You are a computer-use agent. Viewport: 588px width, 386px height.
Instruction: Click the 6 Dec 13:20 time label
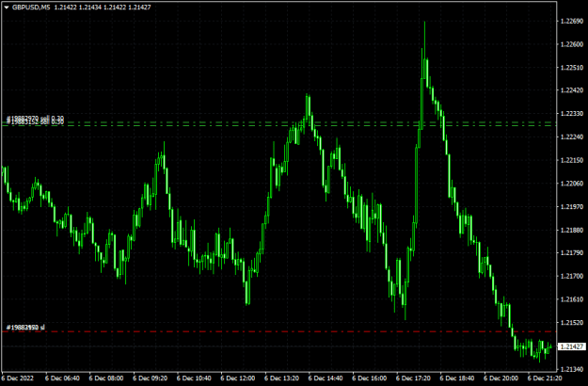[x=281, y=378]
